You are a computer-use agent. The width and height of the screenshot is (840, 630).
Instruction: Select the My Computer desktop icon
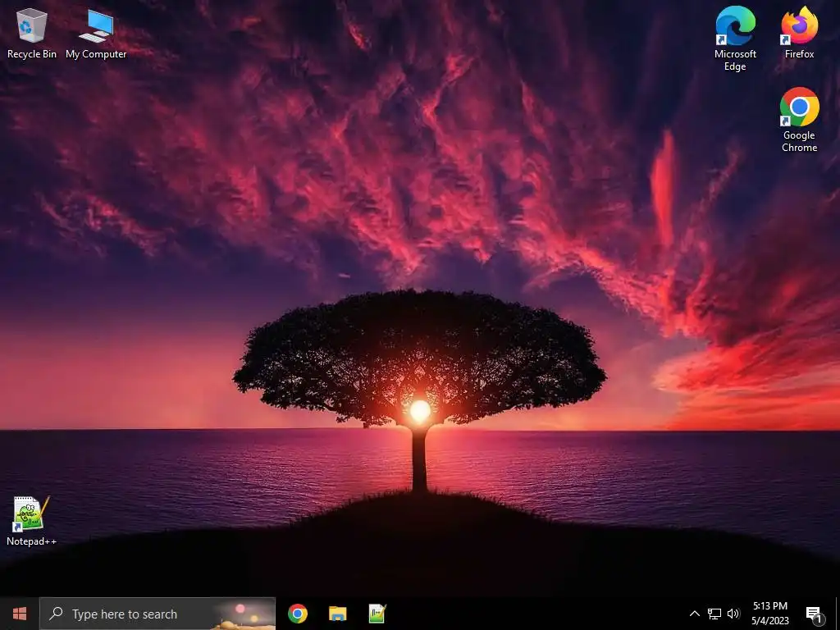[96, 33]
